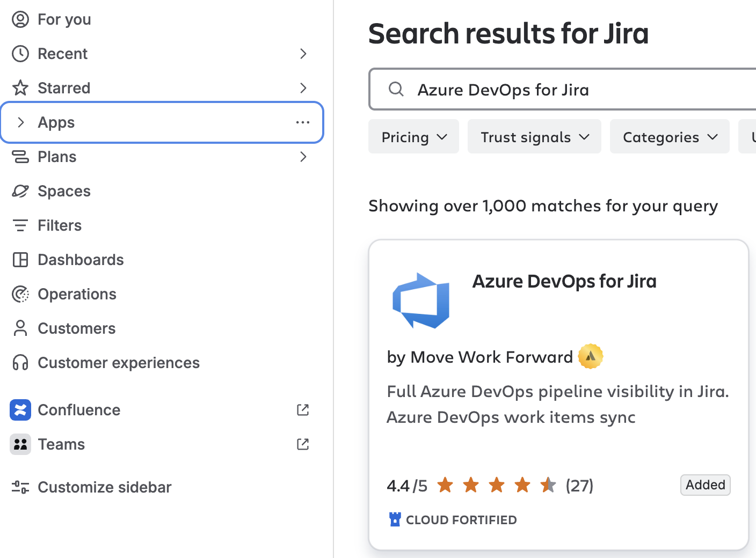Click Customize sidebar
The height and width of the screenshot is (558, 756).
[105, 487]
